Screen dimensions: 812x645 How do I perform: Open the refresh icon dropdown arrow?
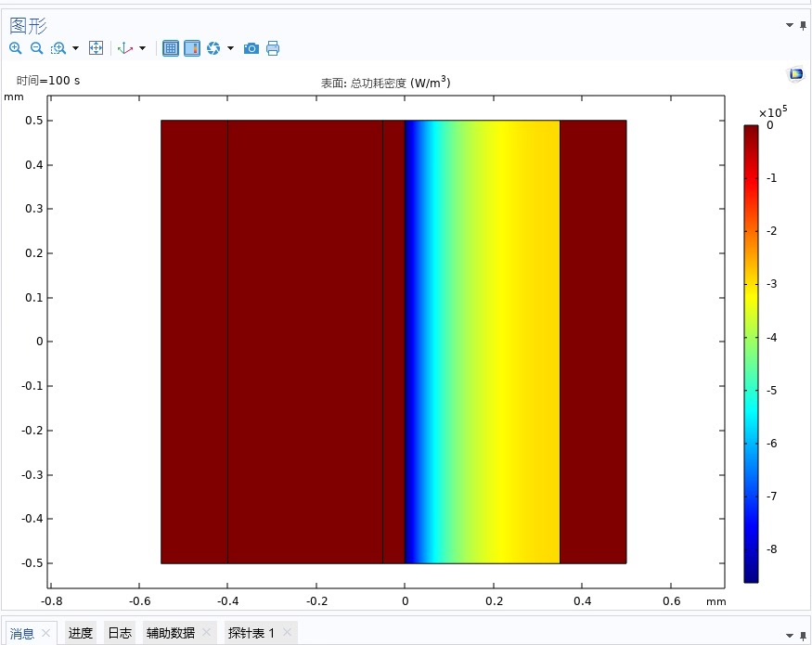(x=230, y=48)
